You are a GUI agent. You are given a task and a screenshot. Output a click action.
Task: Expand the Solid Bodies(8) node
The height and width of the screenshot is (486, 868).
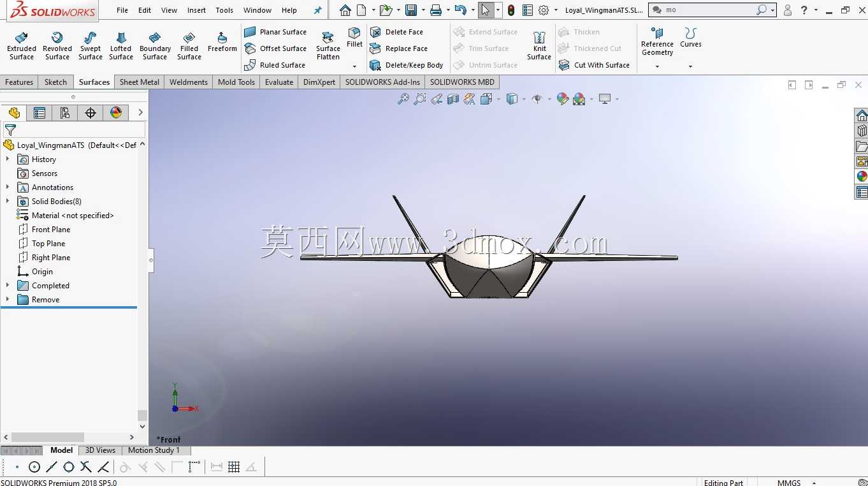tap(8, 202)
